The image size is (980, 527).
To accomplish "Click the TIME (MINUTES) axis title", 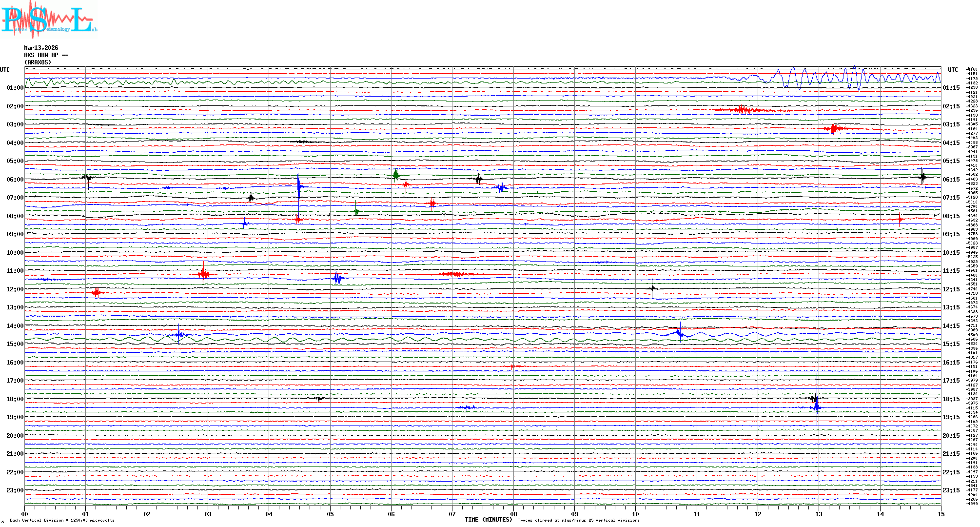I will (488, 520).
